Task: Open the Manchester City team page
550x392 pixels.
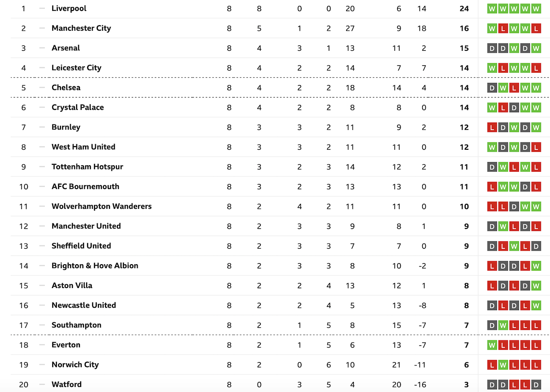Action: [x=81, y=28]
